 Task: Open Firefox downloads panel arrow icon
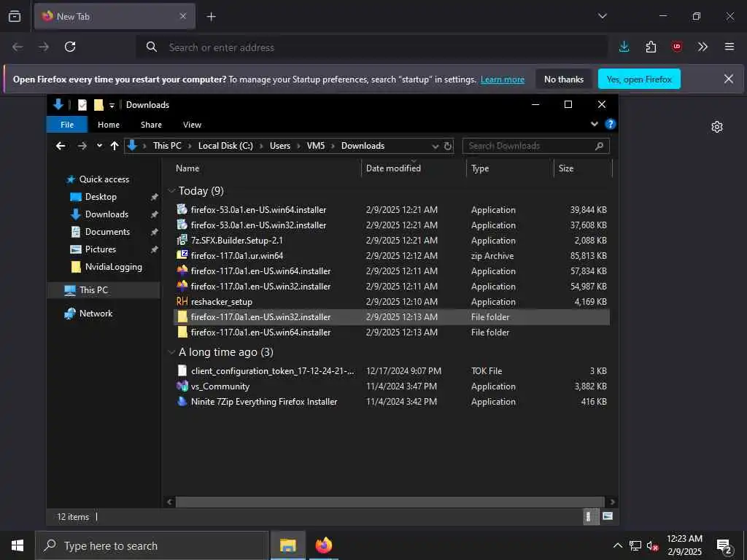624,47
